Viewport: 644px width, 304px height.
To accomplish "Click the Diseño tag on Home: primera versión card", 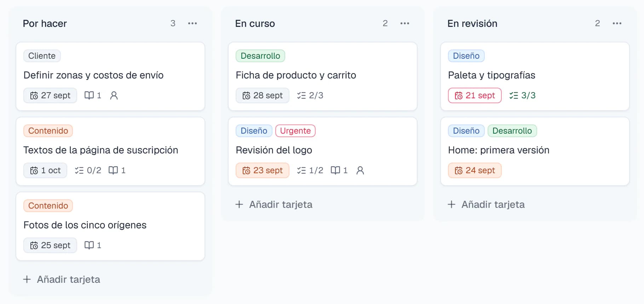I will (x=466, y=131).
